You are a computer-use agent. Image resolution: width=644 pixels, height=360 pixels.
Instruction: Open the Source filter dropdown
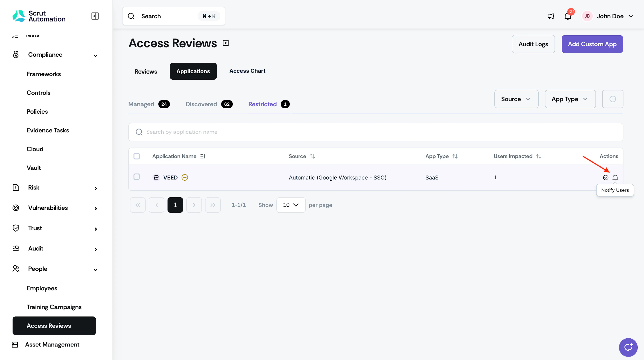[x=516, y=99]
